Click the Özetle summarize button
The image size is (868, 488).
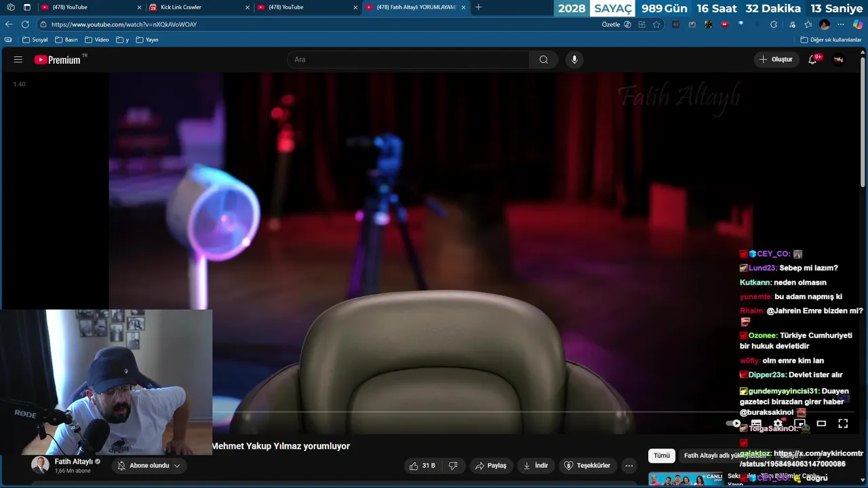tap(611, 24)
